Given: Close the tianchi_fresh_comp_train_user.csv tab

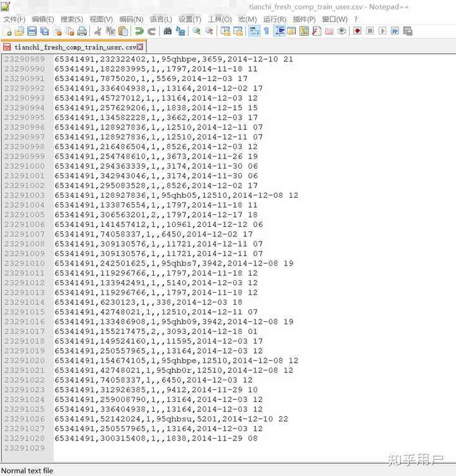Looking at the screenshot, I should coord(140,47).
